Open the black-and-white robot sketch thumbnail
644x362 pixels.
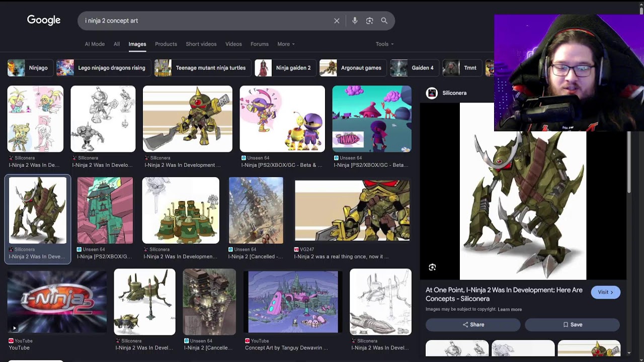point(103,119)
